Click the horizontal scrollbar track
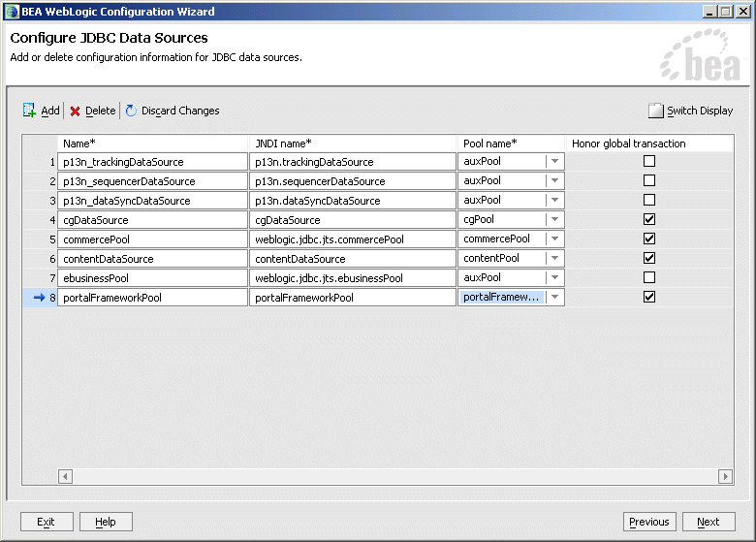This screenshot has width=756, height=542. click(395, 476)
